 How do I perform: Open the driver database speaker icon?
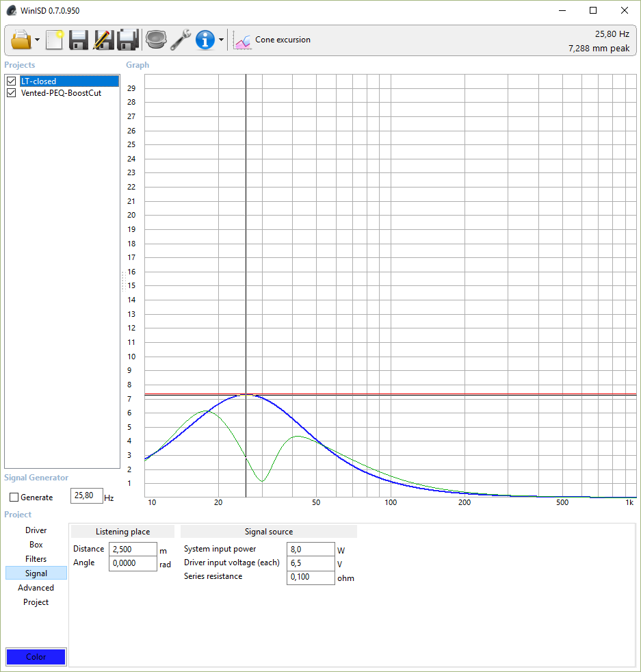pyautogui.click(x=156, y=40)
